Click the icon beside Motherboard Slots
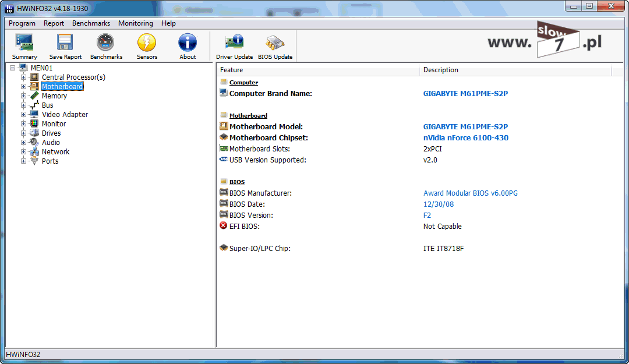 (224, 149)
